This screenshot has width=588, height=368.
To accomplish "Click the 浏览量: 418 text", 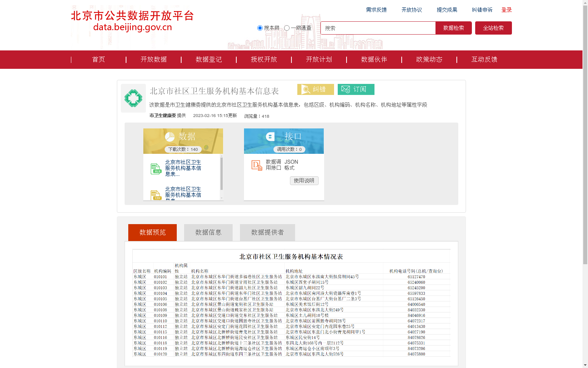I will (257, 116).
